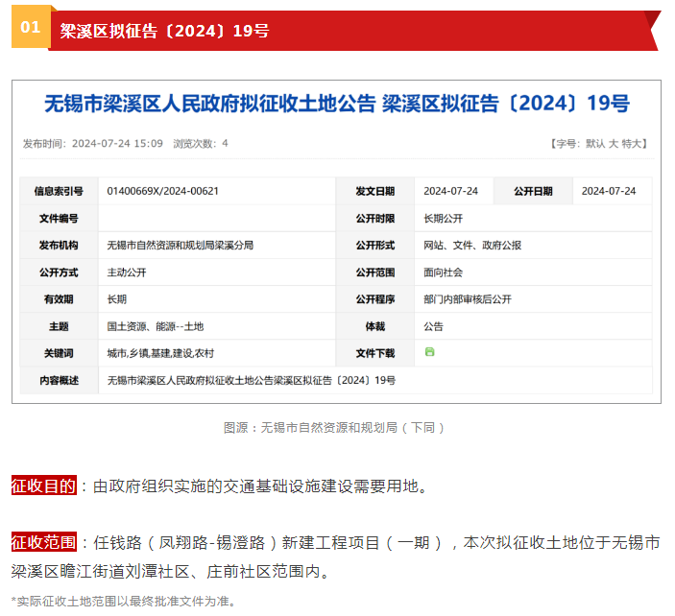Click the blue announcement title heading
675x616 pixels.
(337, 104)
